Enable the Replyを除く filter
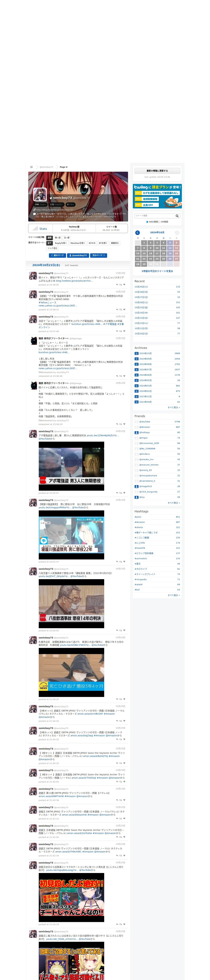The width and height of the screenshot is (210, 980). (x=61, y=243)
